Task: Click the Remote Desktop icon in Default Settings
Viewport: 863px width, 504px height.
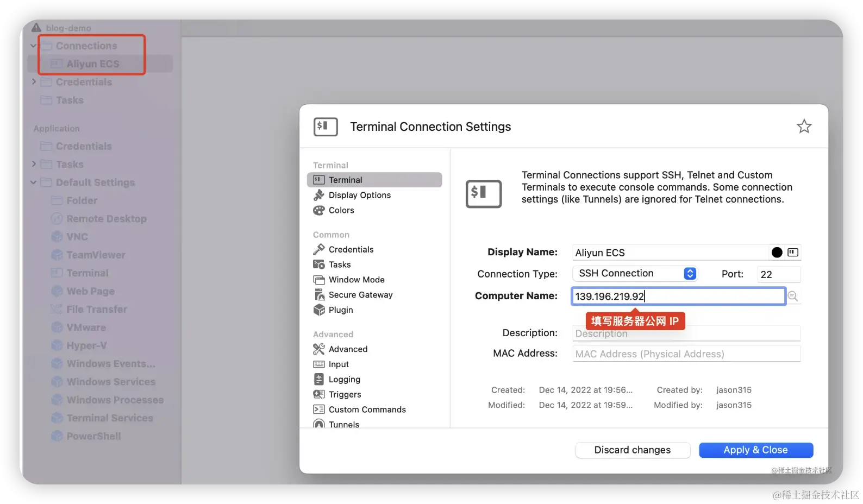Action: [x=57, y=219]
